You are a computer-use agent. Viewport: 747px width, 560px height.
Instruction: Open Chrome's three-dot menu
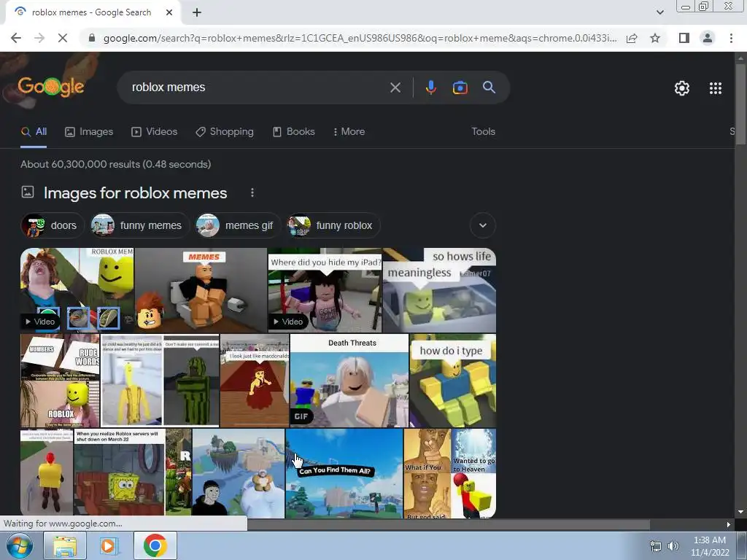coord(731,38)
